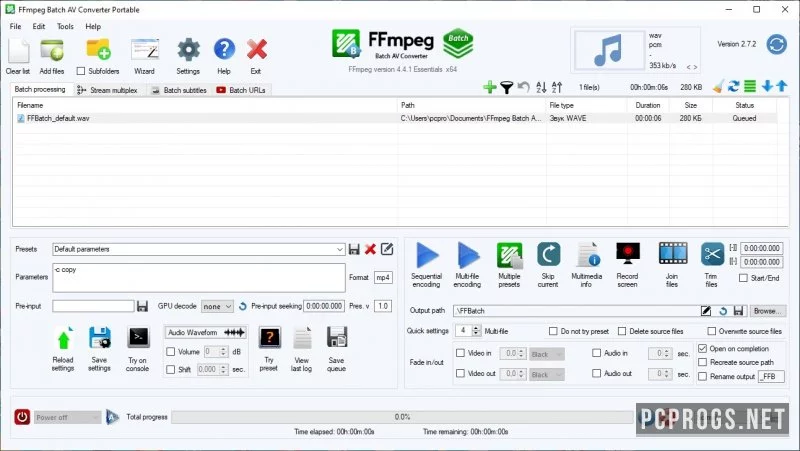This screenshot has width=800, height=451.
Task: Open Try on console
Action: point(138,338)
